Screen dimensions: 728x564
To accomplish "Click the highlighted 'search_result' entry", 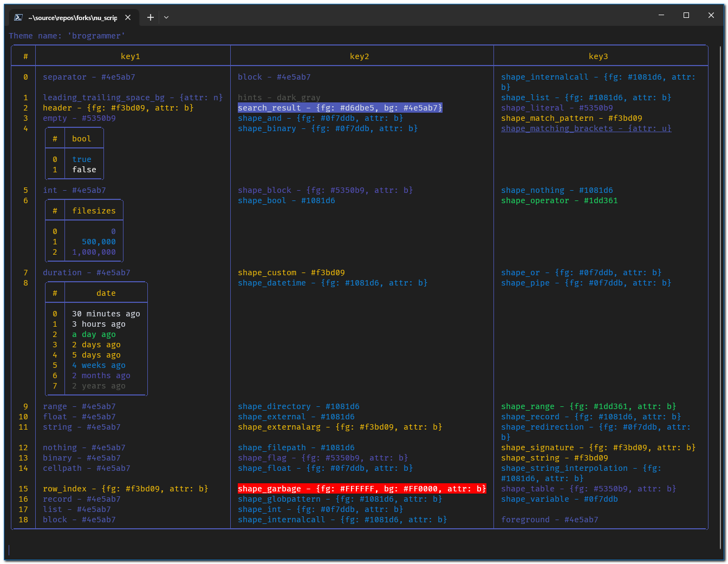I will coord(340,108).
